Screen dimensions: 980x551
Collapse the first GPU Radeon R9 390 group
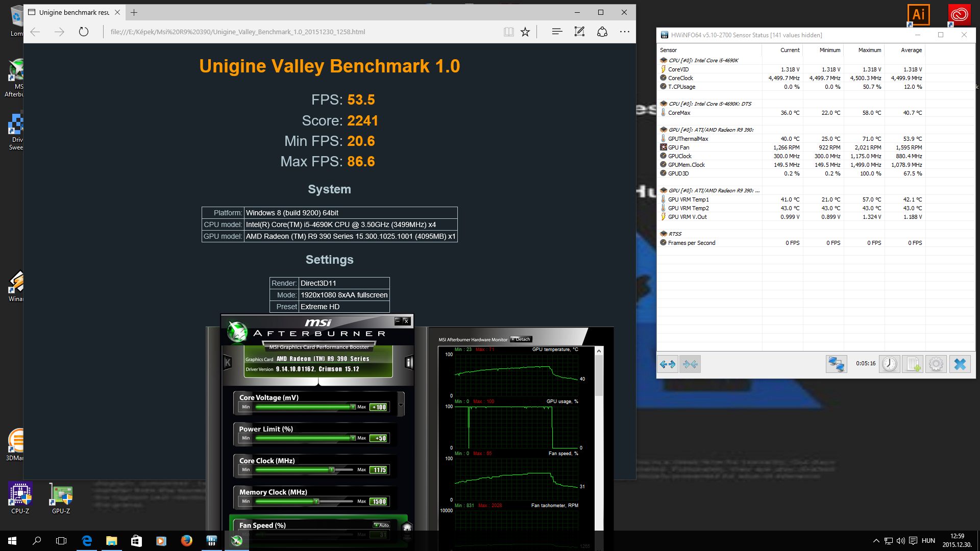click(x=663, y=130)
